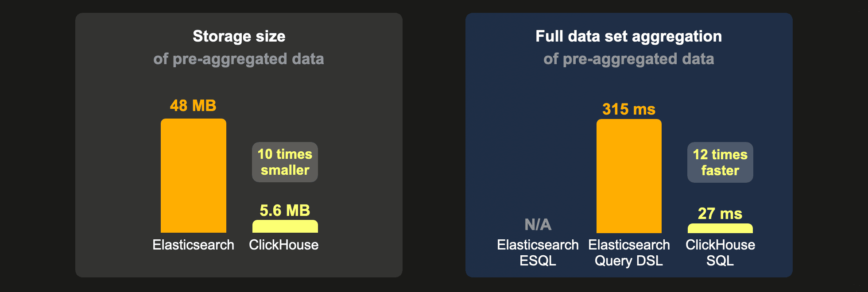Click the left panel's "of pre-aggregated data" subtitle
Image resolution: width=868 pixels, height=292 pixels.
pos(239,59)
